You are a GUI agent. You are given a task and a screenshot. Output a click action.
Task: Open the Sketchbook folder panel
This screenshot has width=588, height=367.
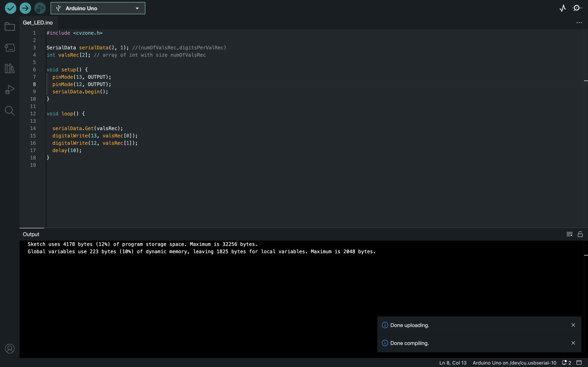[x=10, y=27]
